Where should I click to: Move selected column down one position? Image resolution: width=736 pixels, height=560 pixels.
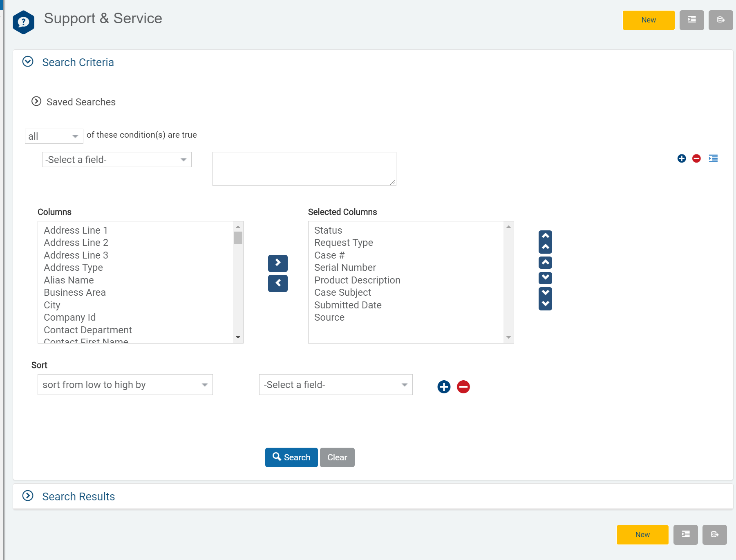pyautogui.click(x=545, y=278)
